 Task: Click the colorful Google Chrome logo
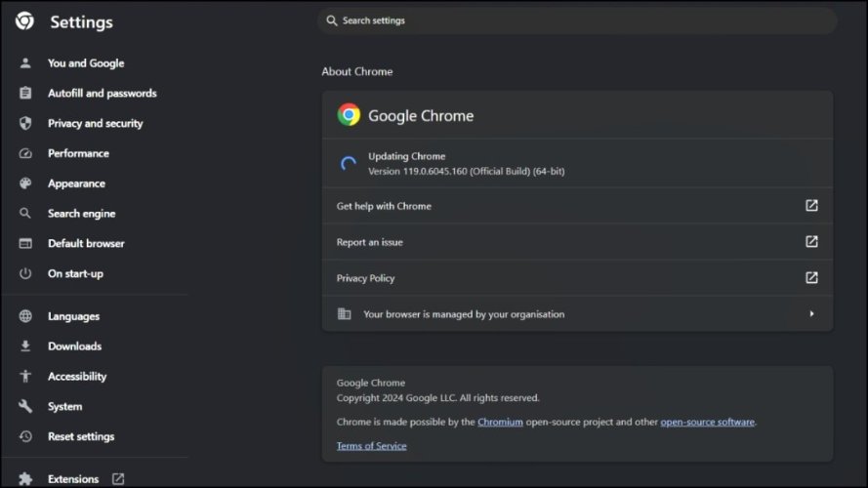[349, 115]
